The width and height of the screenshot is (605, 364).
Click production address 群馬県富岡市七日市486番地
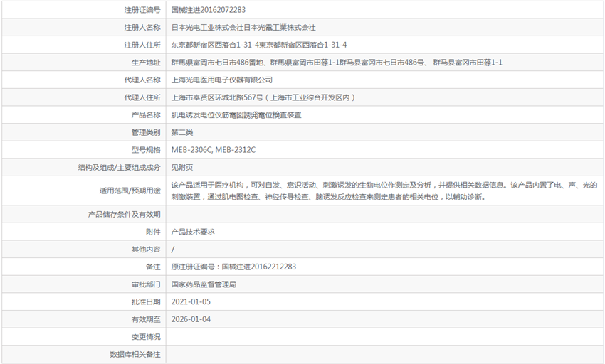[217, 63]
